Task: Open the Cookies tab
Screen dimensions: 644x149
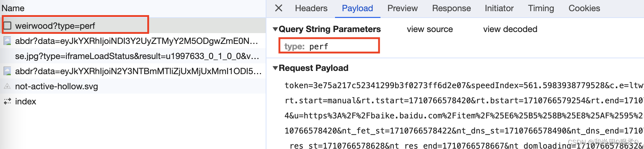Action: [584, 8]
